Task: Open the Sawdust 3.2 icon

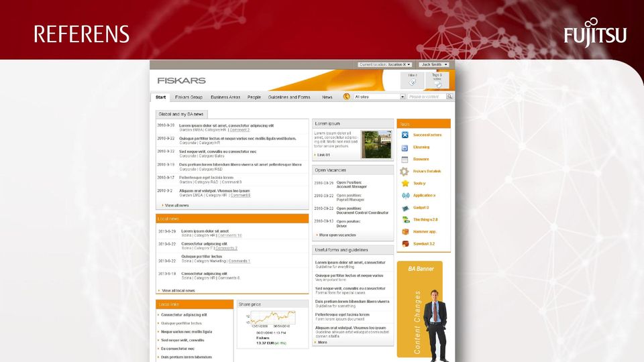Action: [405, 244]
